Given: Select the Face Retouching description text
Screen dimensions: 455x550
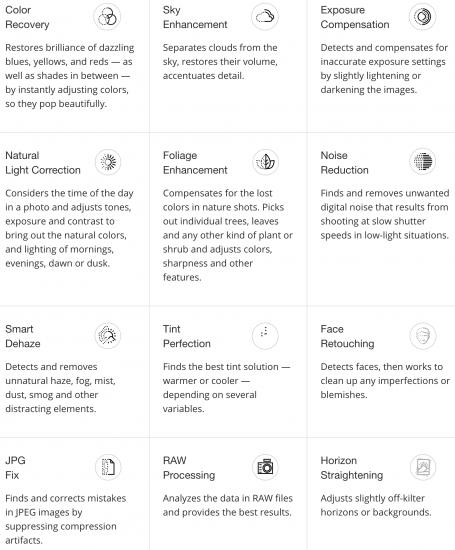Looking at the screenshot, I should [x=385, y=381].
